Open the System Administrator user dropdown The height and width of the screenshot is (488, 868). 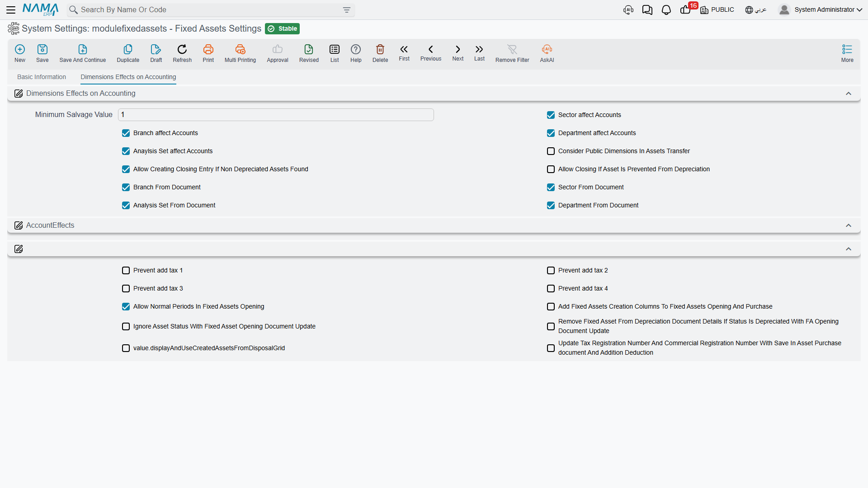(x=821, y=10)
